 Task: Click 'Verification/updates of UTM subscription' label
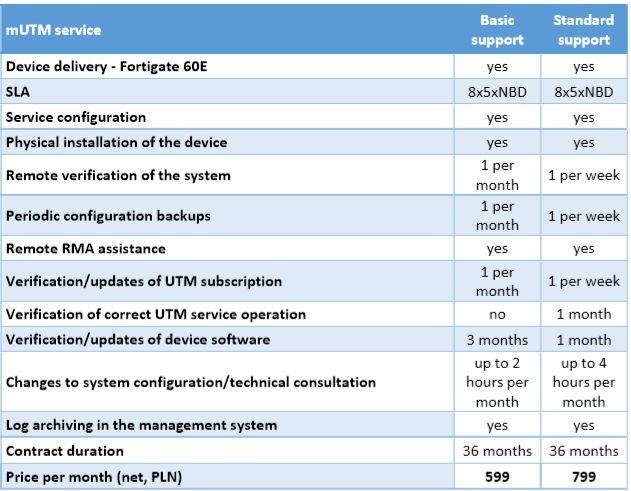click(x=144, y=281)
